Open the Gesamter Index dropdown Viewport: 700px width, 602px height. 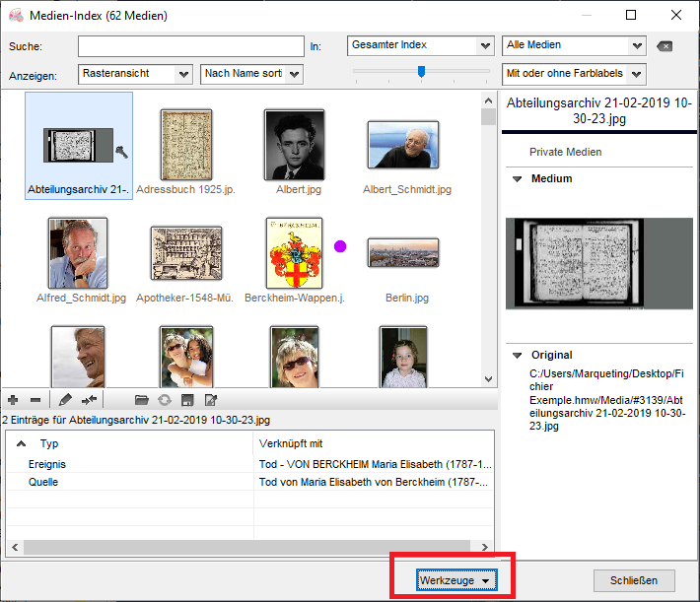pyautogui.click(x=420, y=45)
